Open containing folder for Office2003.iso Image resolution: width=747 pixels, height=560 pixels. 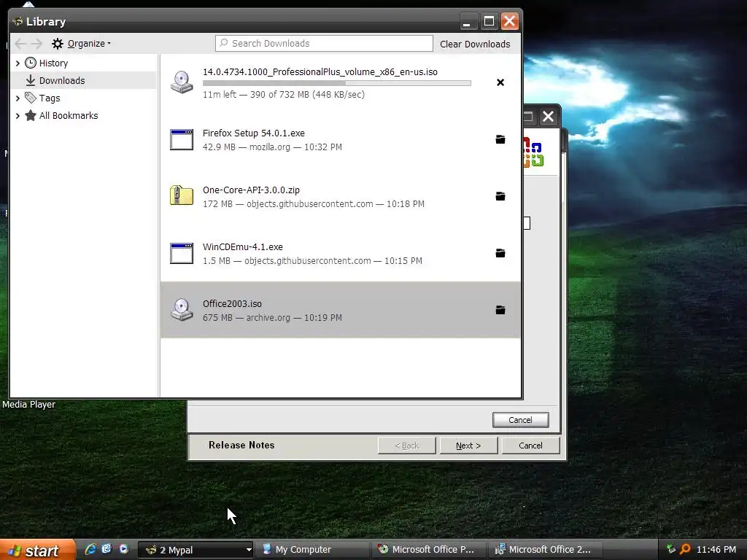point(500,310)
